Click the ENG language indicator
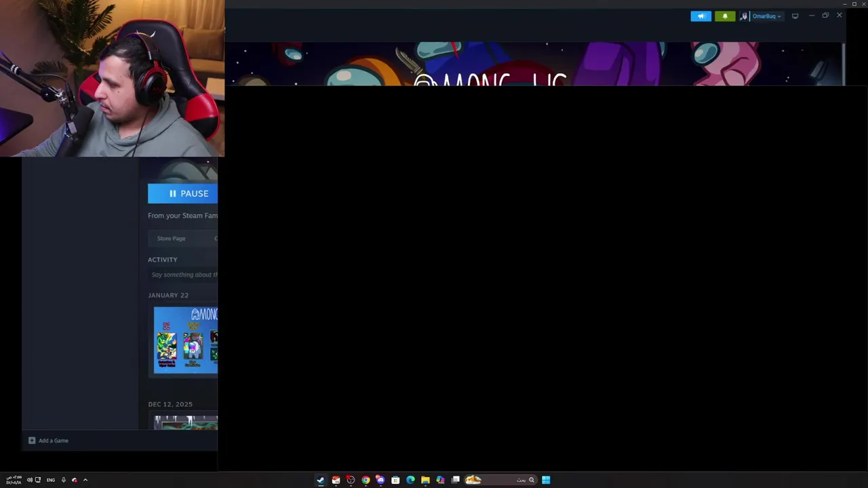This screenshot has height=488, width=868. (x=51, y=480)
